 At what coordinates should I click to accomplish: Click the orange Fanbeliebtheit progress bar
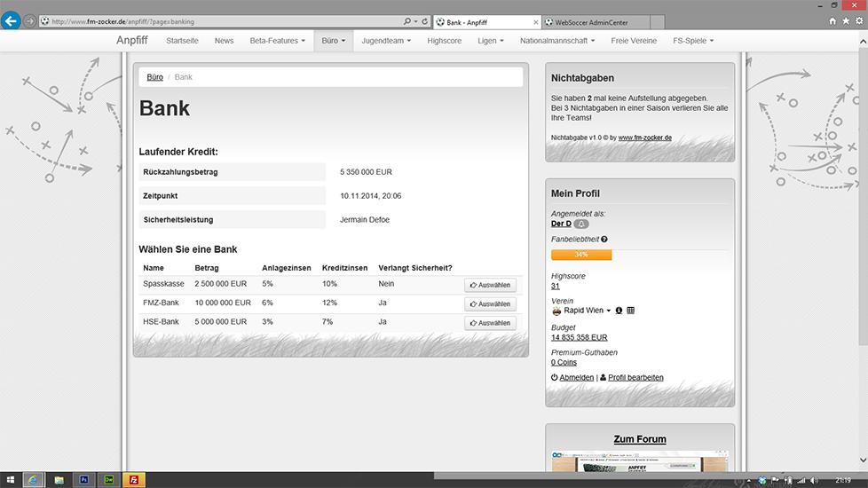point(581,255)
